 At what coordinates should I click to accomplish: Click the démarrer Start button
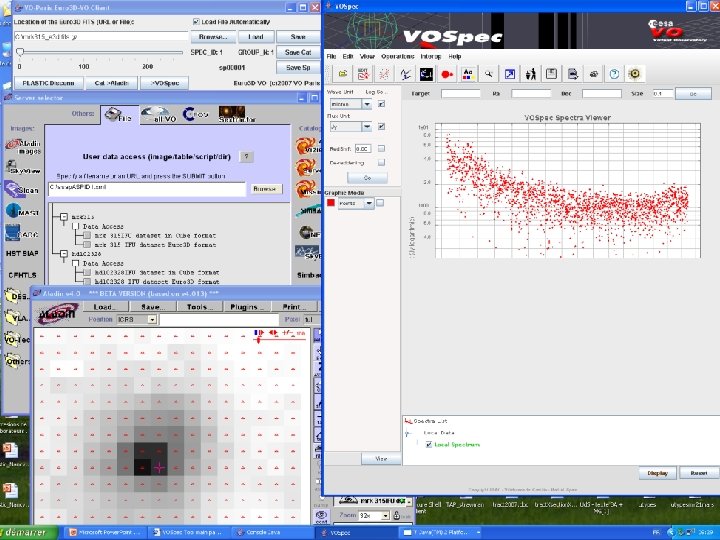[x=29, y=533]
